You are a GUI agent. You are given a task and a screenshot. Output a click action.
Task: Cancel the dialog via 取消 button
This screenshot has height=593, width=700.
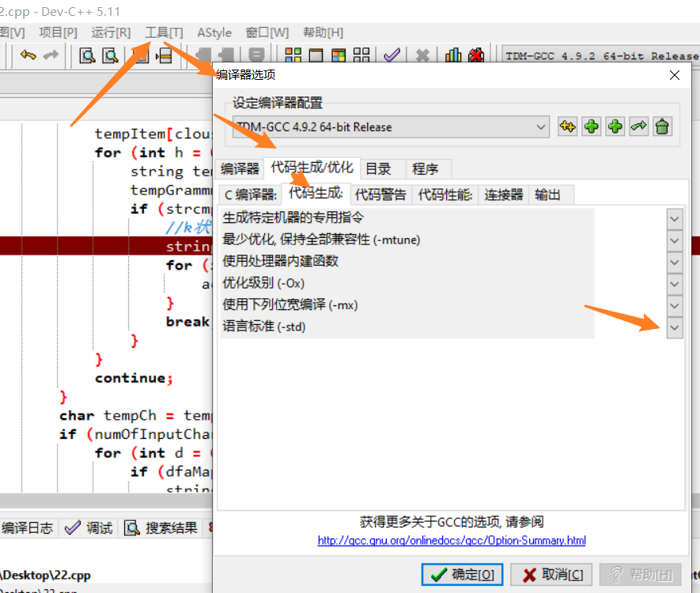click(x=551, y=575)
